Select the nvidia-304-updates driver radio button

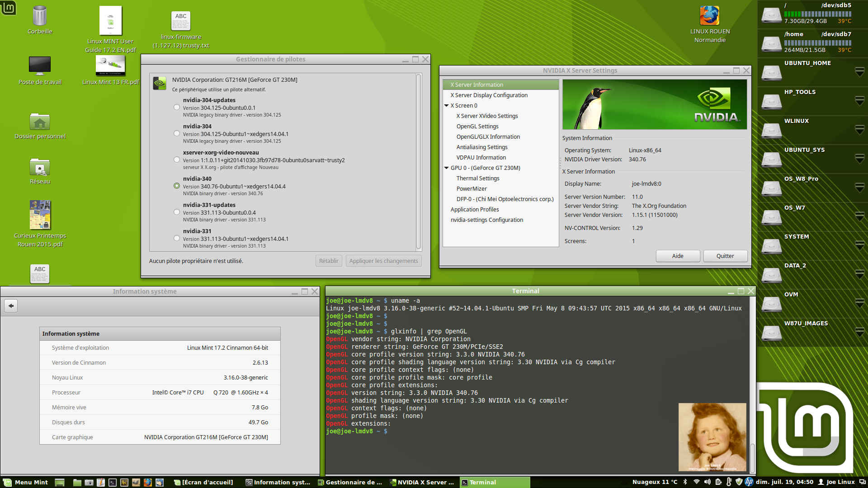click(177, 108)
